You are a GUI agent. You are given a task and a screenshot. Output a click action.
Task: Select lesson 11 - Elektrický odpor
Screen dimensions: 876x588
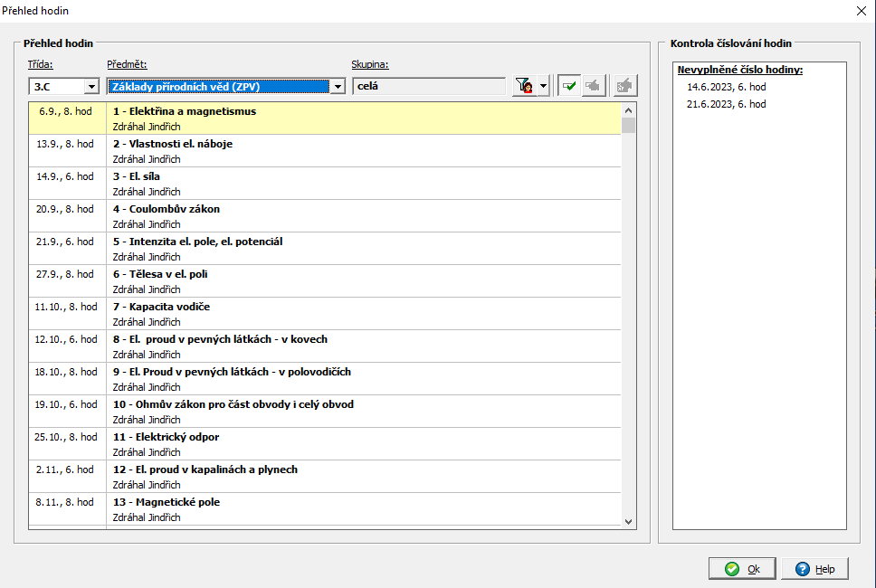tap(166, 437)
